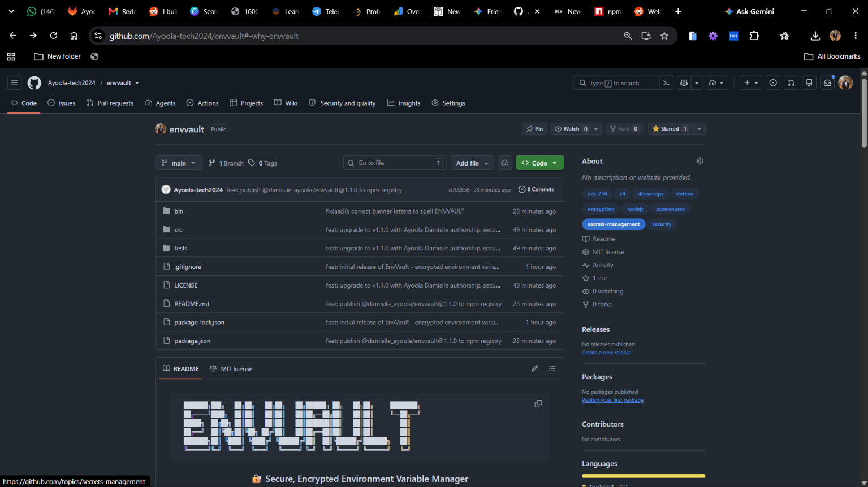The height and width of the screenshot is (487, 868).
Task: Expand the green Code dropdown
Action: tap(539, 163)
